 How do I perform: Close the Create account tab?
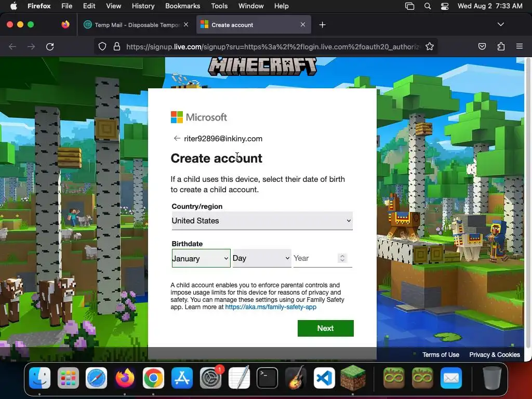(x=303, y=24)
